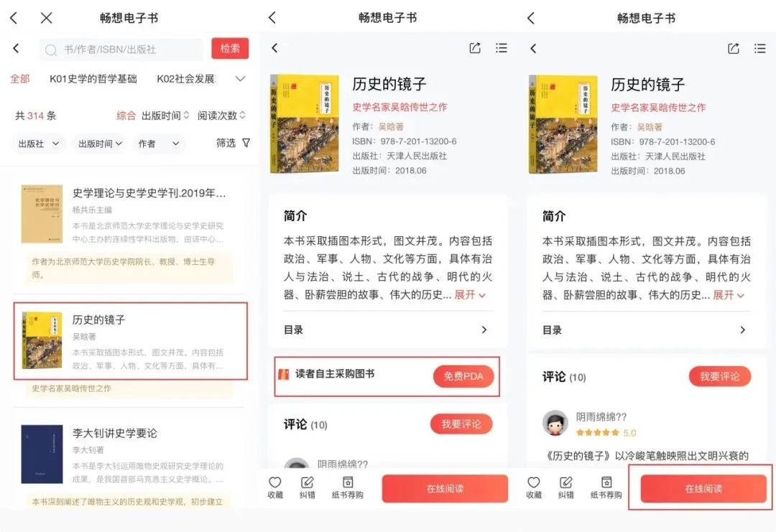
Task: Select the K01史学的哲学基础 tab
Action: pos(93,78)
